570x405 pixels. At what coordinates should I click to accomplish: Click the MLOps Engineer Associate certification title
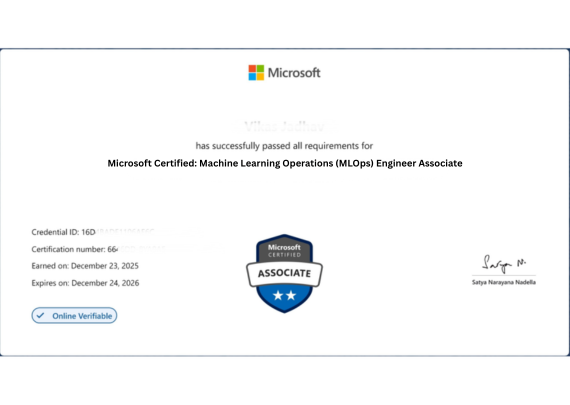pyautogui.click(x=285, y=163)
